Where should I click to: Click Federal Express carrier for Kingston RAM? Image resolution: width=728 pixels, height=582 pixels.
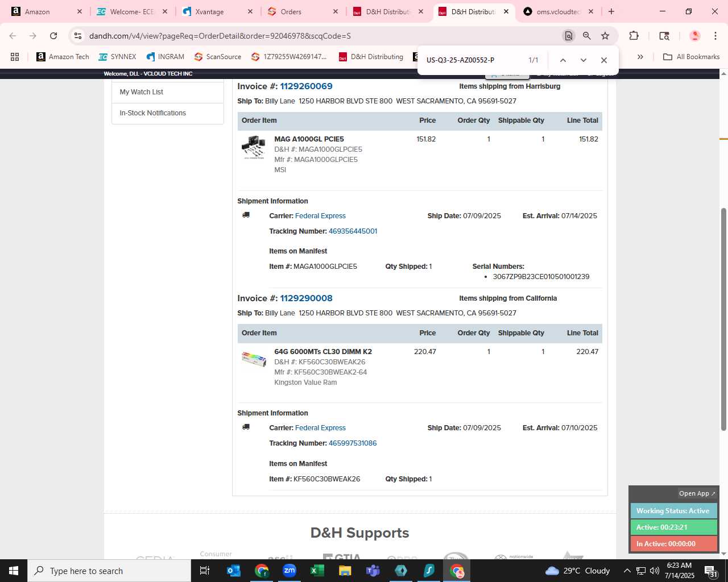point(320,428)
